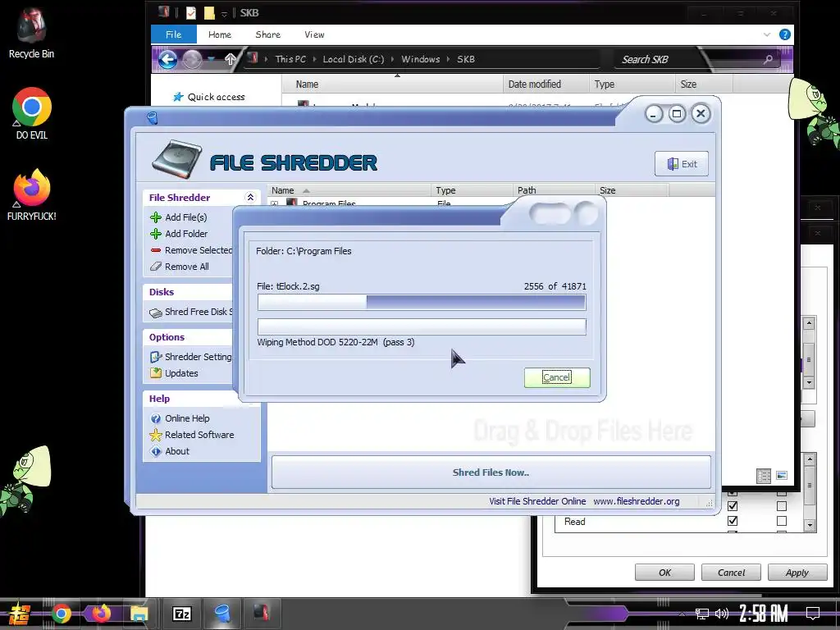840x630 pixels.
Task: Click Shred Free Disk Space item
Action: pyautogui.click(x=190, y=313)
